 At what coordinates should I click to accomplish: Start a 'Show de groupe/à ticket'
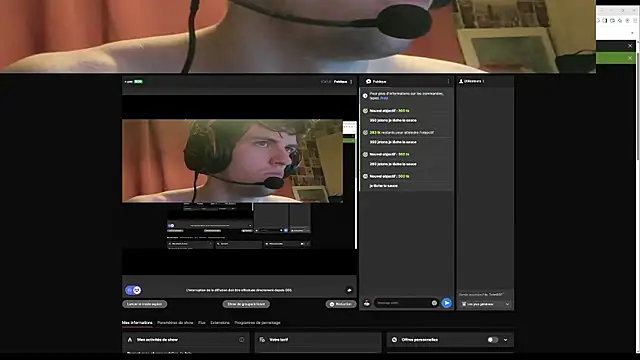(246, 304)
